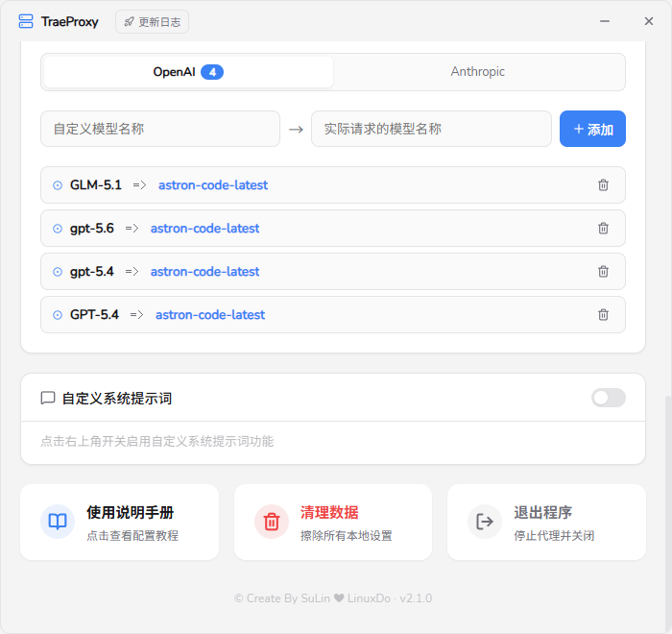672x634 pixels.
Task: Enable the 自定义系统提示词 toggle switch
Action: tap(608, 398)
